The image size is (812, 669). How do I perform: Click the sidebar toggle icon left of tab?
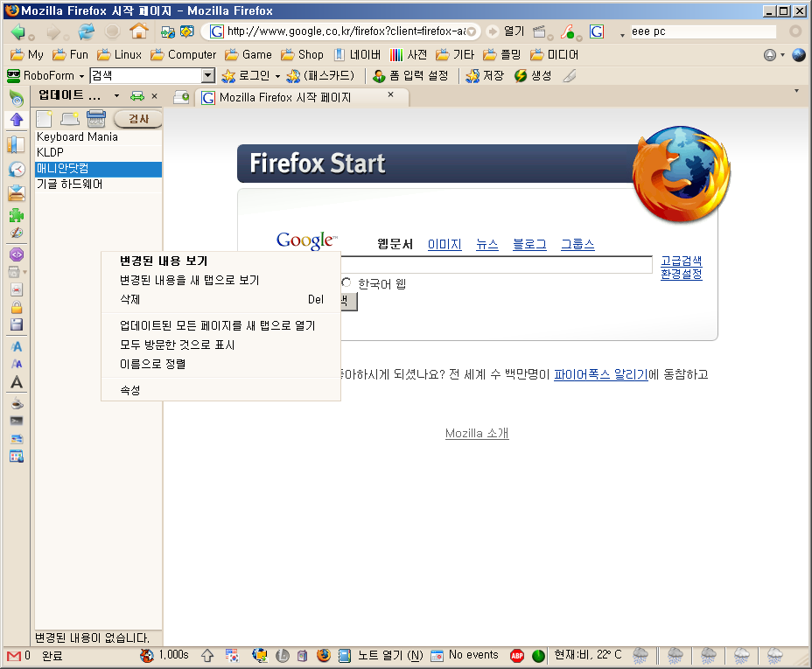pos(181,97)
